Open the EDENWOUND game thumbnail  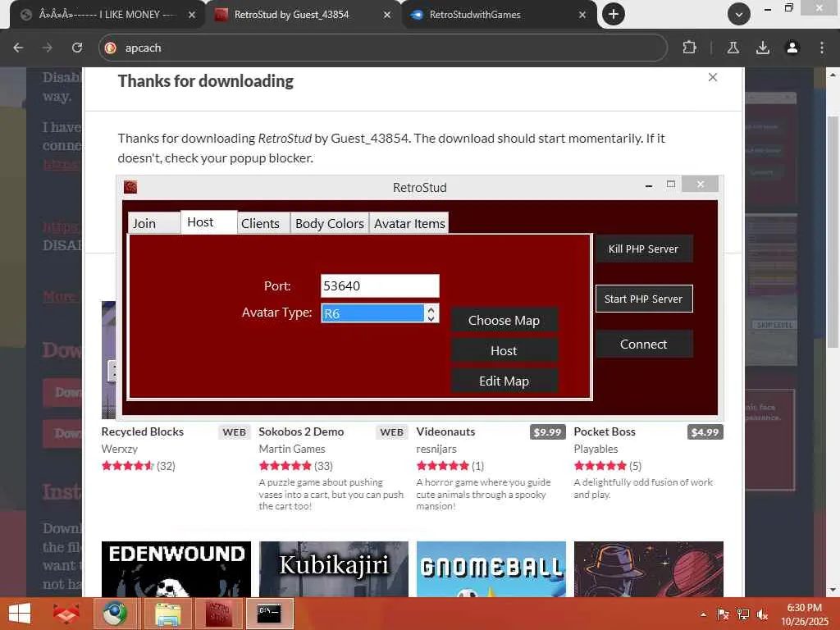176,569
